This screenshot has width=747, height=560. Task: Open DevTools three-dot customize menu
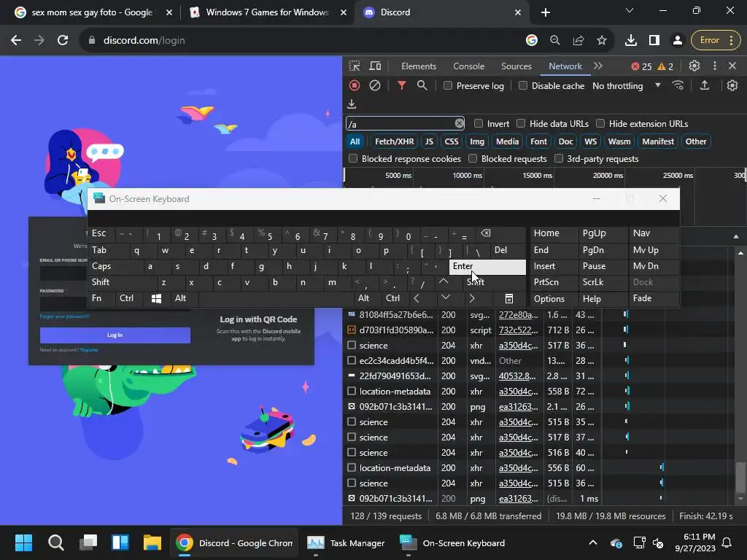tap(715, 66)
